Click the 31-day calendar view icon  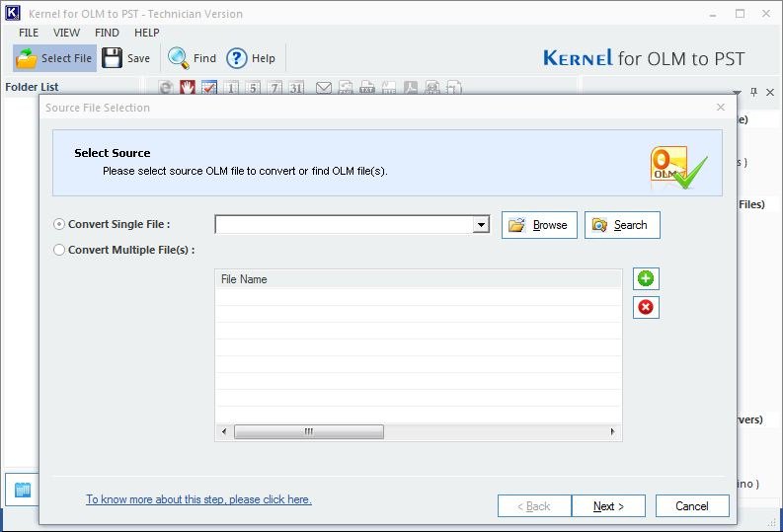point(296,88)
